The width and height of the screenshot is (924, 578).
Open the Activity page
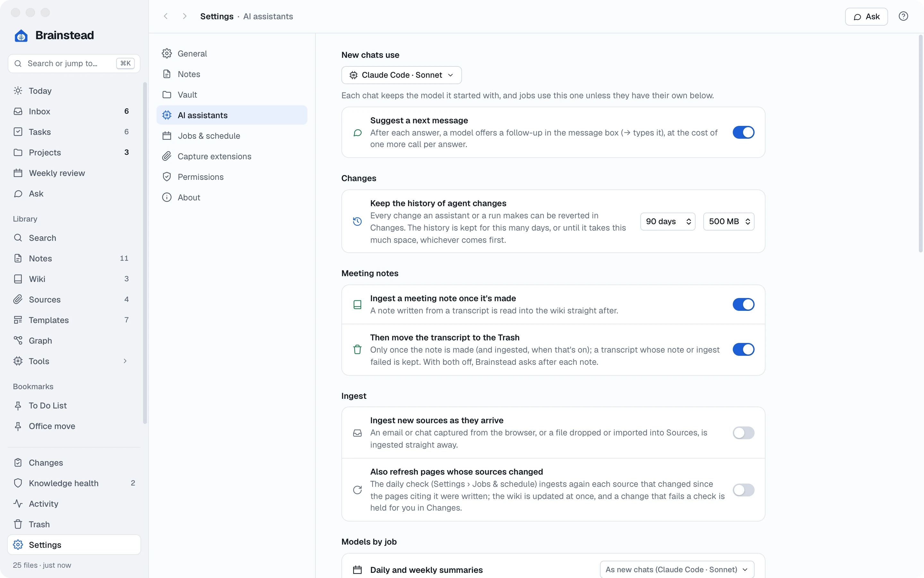point(74,504)
